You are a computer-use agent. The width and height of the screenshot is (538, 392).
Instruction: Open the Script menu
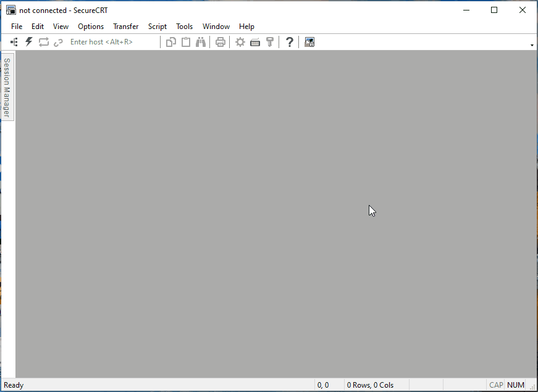click(x=157, y=27)
